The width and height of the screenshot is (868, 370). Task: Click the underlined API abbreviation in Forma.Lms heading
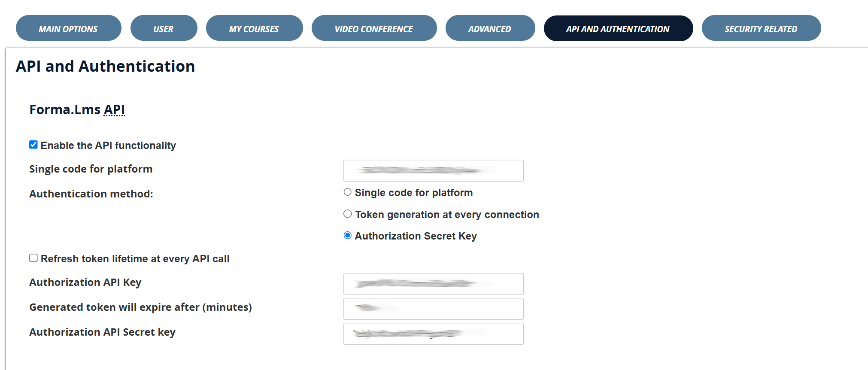[x=114, y=109]
